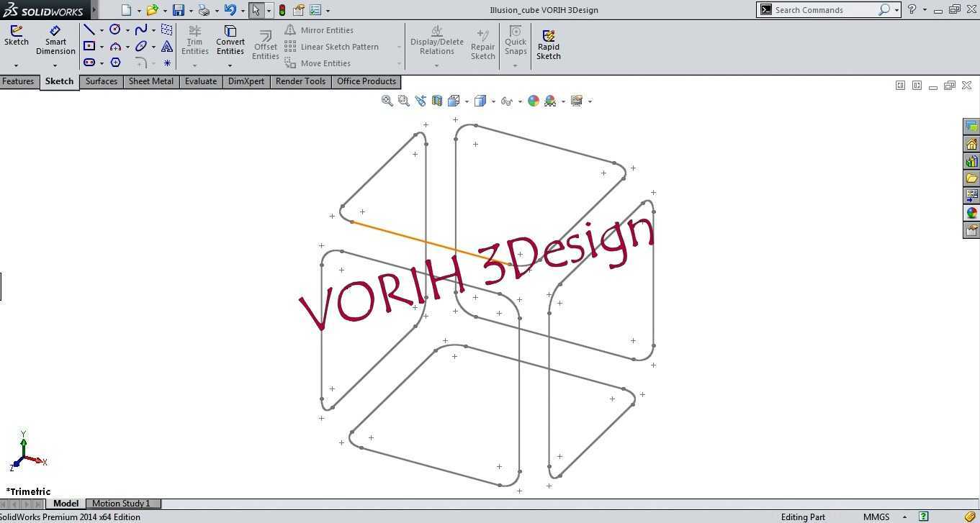Select the Centerpoint Arc tool

tap(115, 46)
